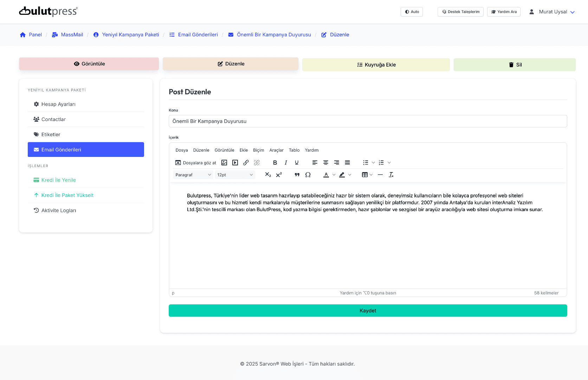Click the insert image icon
The height and width of the screenshot is (380, 588).
[224, 163]
